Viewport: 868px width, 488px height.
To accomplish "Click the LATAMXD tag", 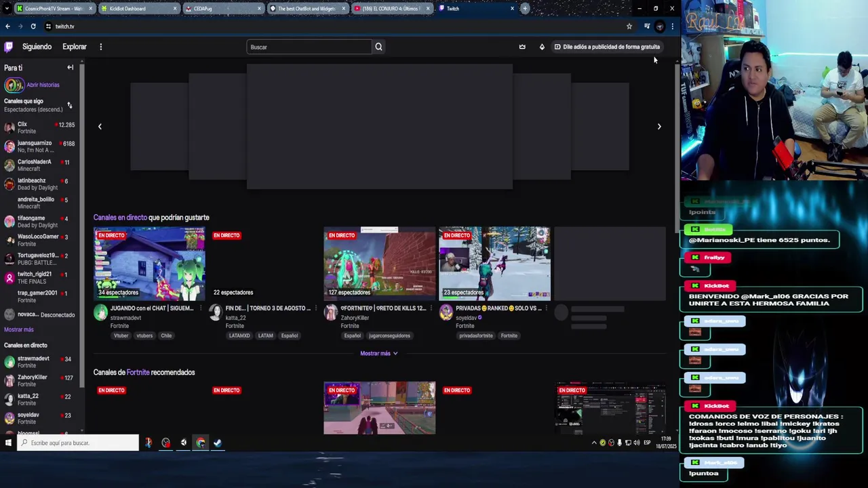I will click(239, 335).
